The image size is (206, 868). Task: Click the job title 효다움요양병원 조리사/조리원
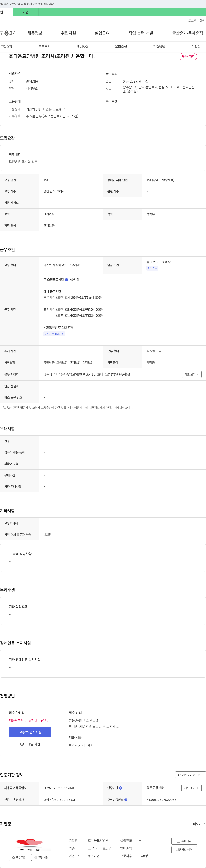pyautogui.click(x=51, y=56)
